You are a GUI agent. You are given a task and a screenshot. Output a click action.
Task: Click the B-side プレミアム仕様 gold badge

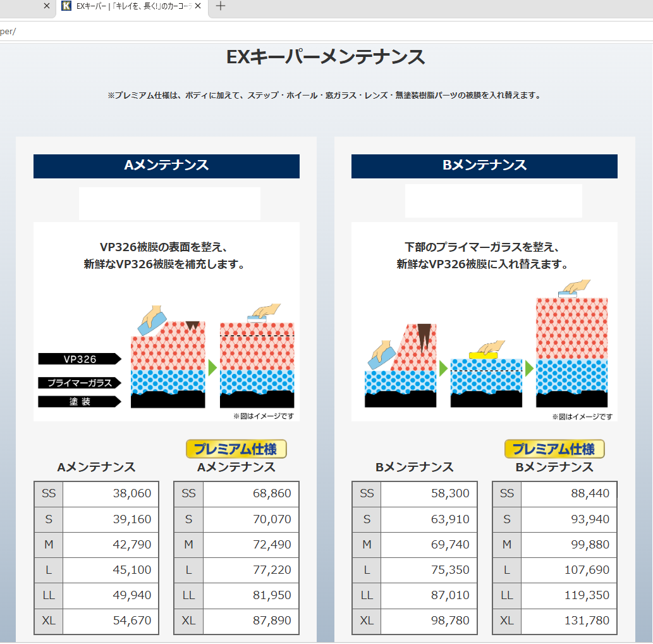554,449
